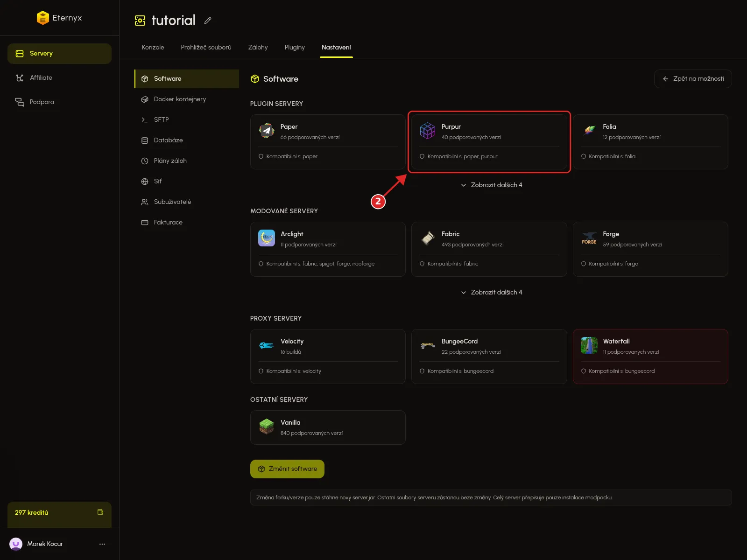Screen dimensions: 747x560
Task: Select Databáze settings item
Action: click(187, 140)
